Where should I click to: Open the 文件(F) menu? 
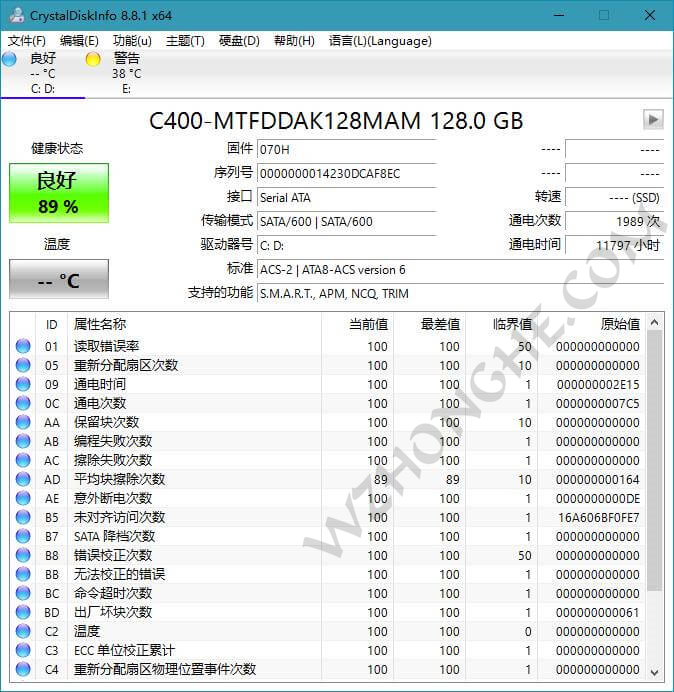click(26, 41)
